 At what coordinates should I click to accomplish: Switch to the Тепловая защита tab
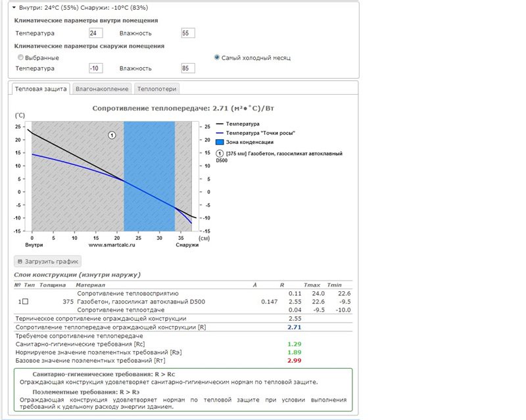coord(41,89)
